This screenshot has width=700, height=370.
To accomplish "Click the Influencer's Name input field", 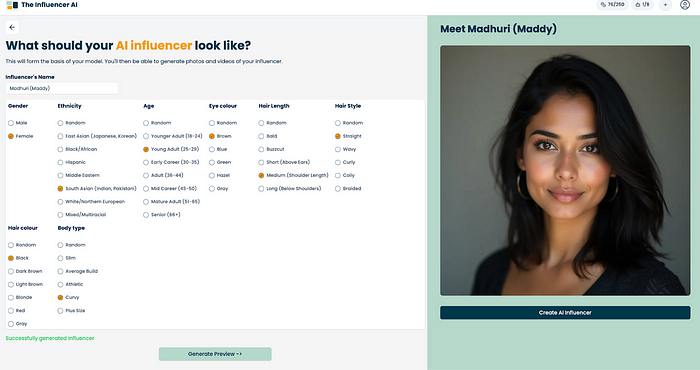I will (x=62, y=88).
